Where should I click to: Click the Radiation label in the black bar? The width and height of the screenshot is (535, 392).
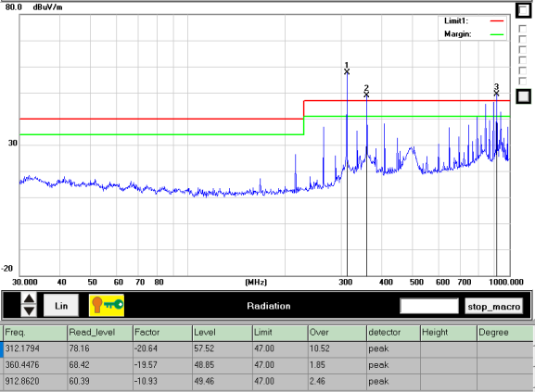(x=269, y=306)
